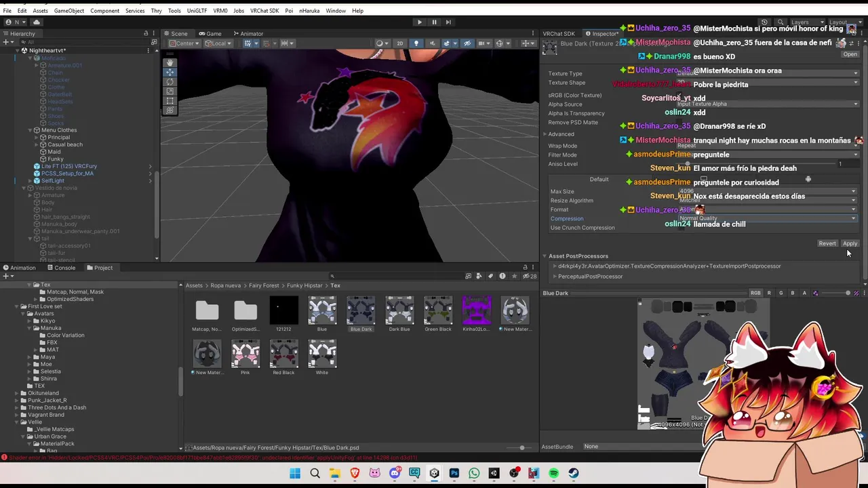Apply texture import settings

click(x=850, y=243)
